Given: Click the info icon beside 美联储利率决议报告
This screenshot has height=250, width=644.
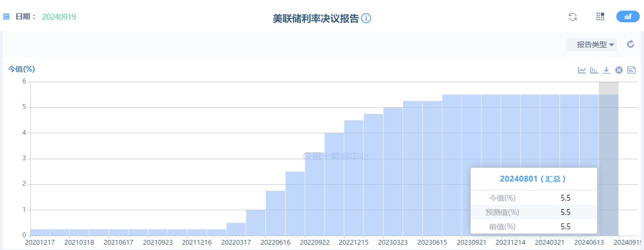Looking at the screenshot, I should pyautogui.click(x=366, y=18).
